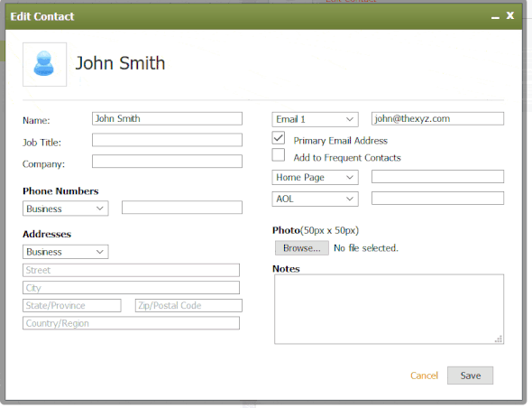
Task: Click the John Smith contact avatar icon
Action: (44, 64)
